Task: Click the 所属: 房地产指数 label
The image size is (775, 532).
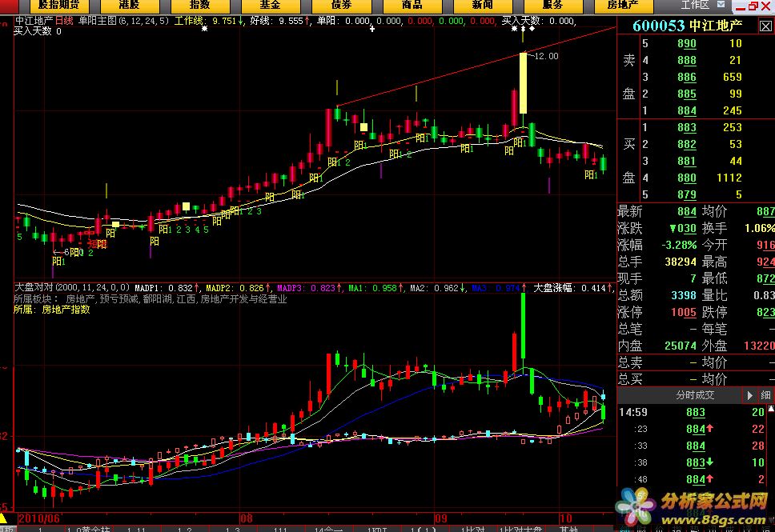Action: (52, 310)
